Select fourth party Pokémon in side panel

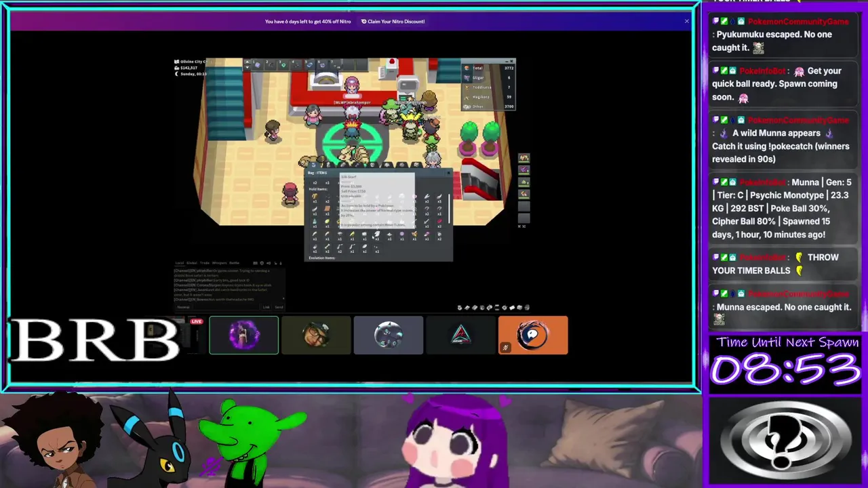click(524, 194)
